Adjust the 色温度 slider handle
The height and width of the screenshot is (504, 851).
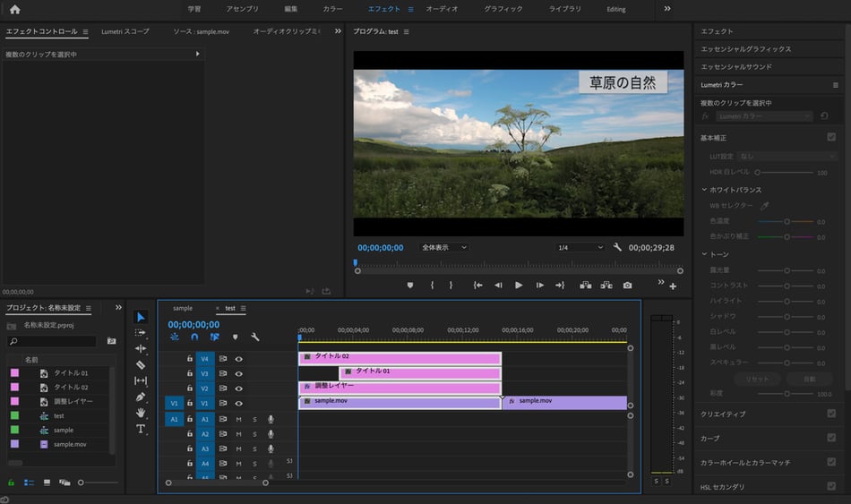coord(787,221)
